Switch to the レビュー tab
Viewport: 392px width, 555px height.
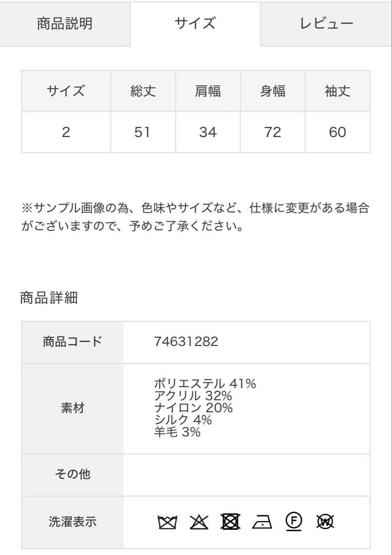point(326,24)
